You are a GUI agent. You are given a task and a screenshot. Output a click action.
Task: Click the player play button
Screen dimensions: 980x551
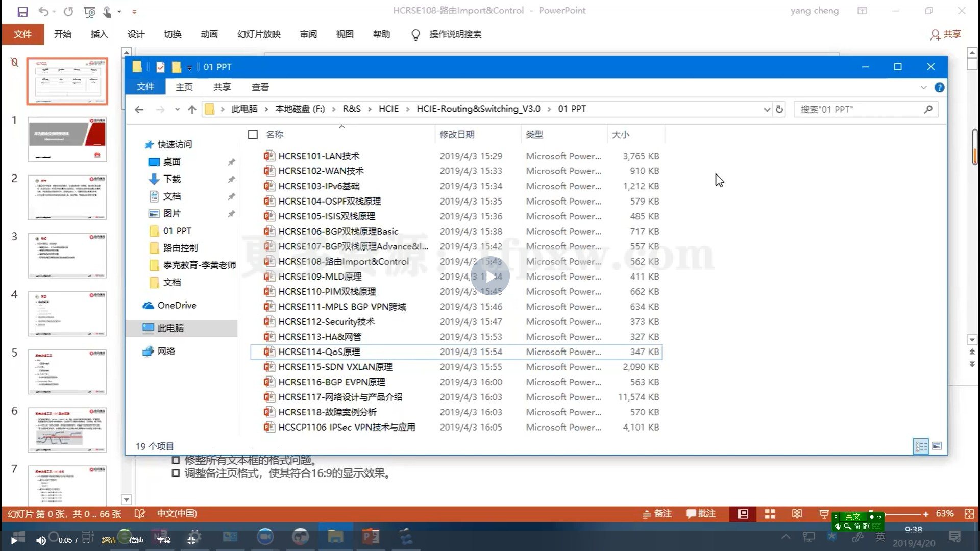click(14, 540)
